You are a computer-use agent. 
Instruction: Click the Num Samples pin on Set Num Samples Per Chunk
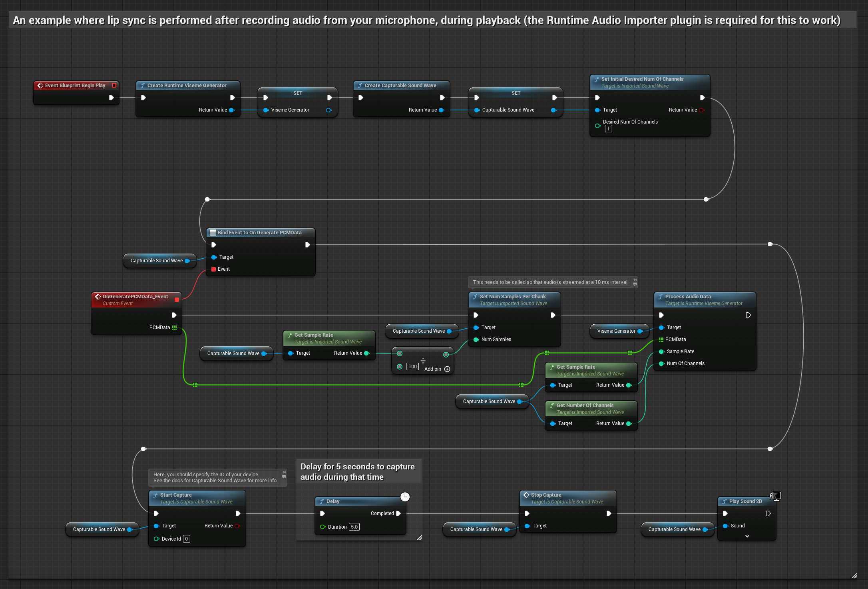coord(476,339)
